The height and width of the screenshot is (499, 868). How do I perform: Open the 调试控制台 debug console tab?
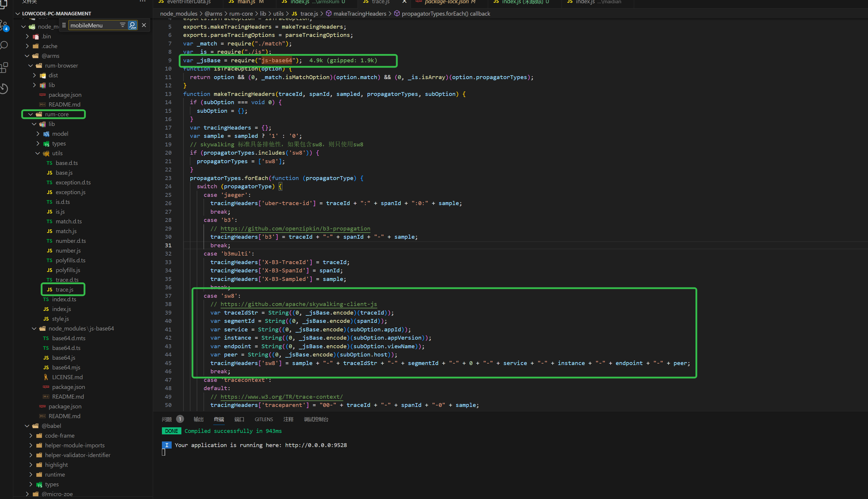316,419
